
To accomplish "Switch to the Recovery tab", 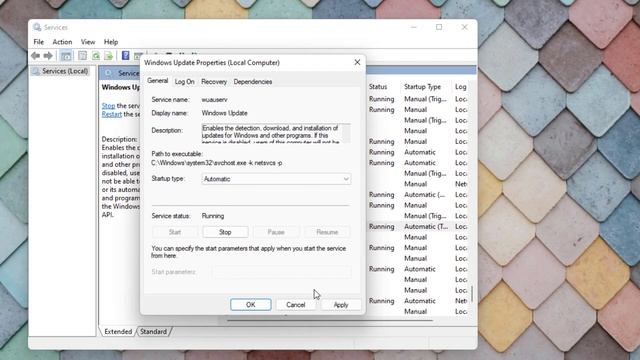I will point(214,82).
